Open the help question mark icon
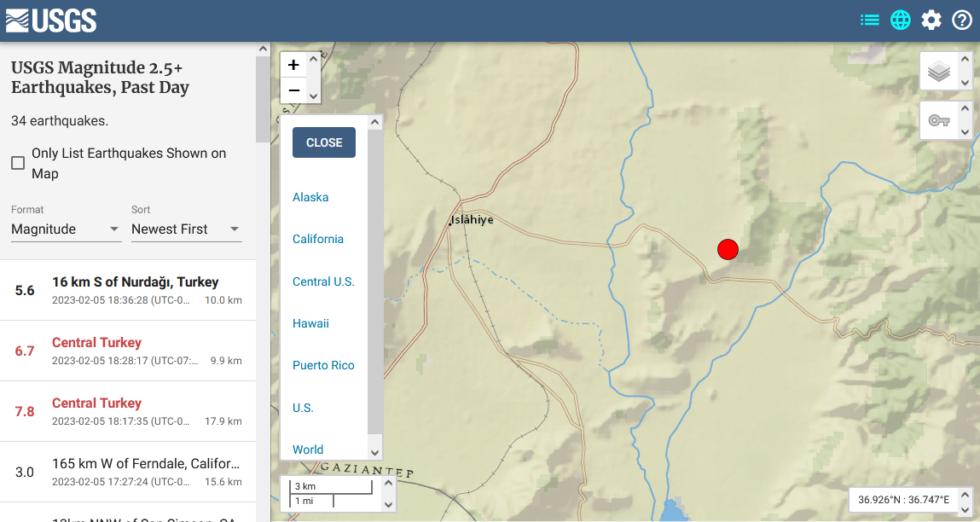This screenshot has width=980, height=522. 962,20
